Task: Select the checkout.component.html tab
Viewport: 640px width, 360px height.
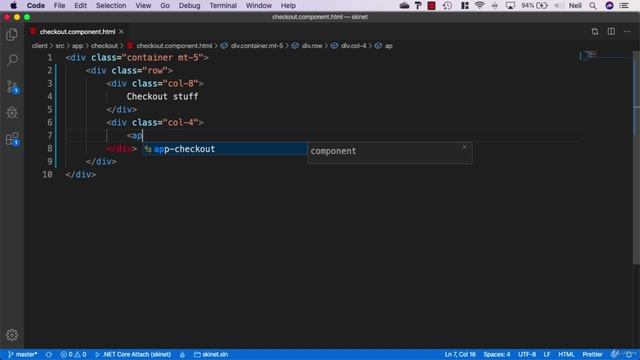Action: click(77, 31)
